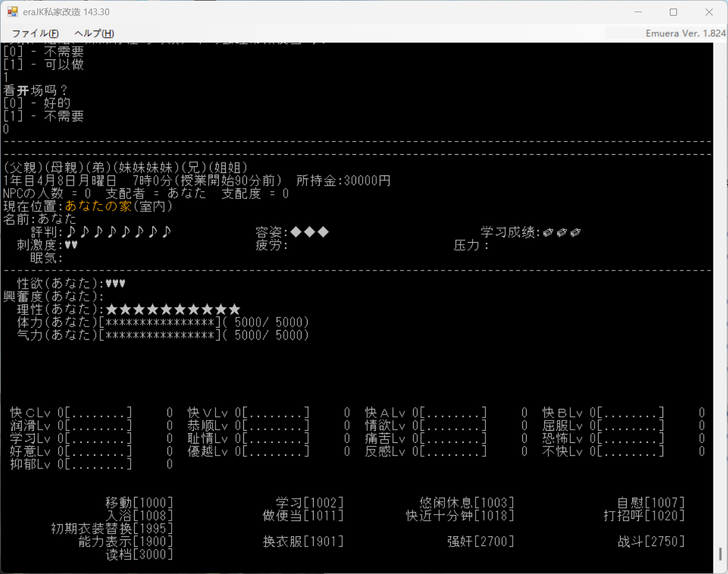
Task: Pick the 悠闲休息[1003] command
Action: pos(467,503)
